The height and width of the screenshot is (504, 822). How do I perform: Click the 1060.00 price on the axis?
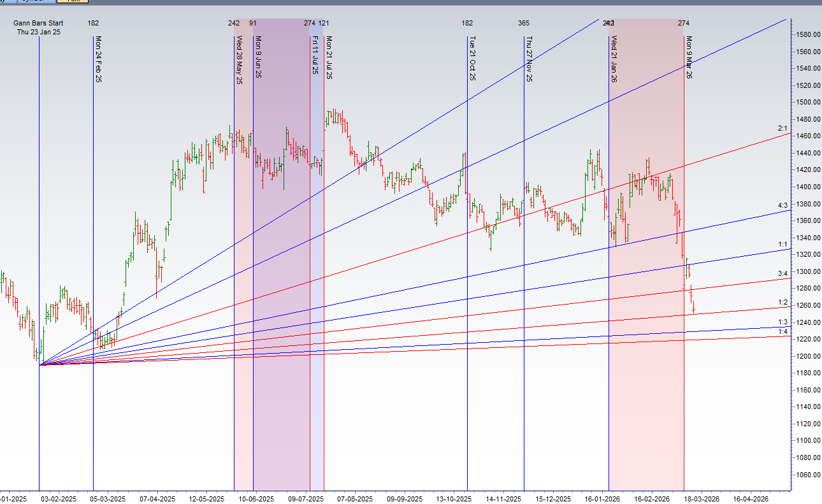tap(805, 475)
